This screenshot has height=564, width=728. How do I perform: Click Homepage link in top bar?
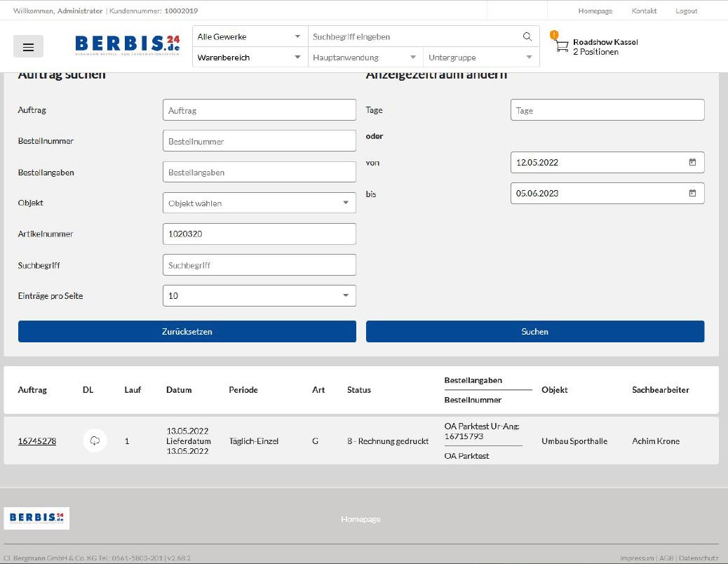595,11
